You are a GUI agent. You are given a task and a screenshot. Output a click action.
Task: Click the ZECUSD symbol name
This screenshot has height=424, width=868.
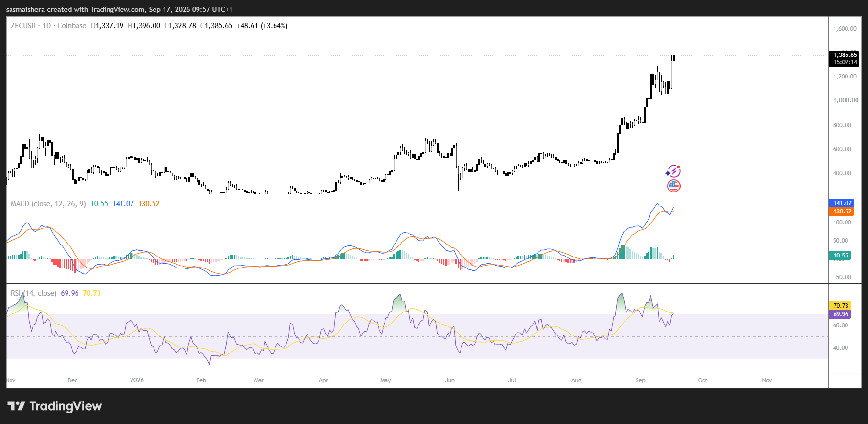23,26
